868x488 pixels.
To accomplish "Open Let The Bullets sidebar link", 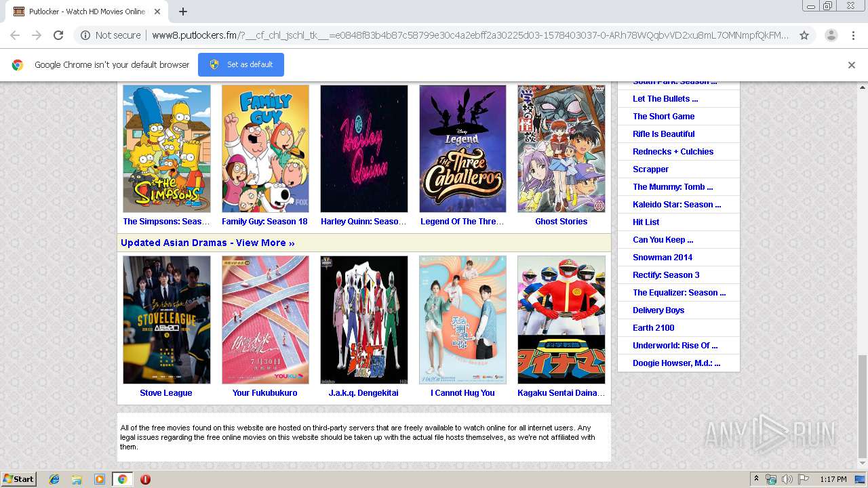I will tap(665, 99).
